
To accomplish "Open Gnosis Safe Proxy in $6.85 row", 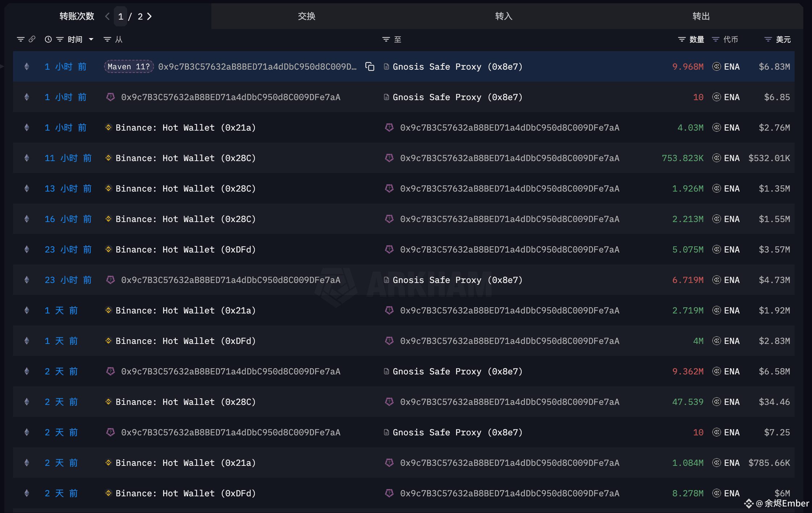I will [457, 97].
